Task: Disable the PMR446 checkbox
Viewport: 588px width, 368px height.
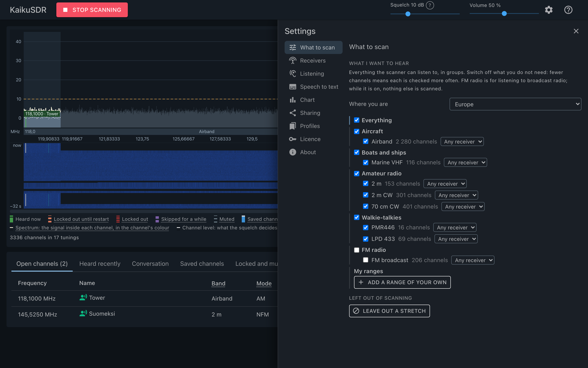Action: [365, 227]
